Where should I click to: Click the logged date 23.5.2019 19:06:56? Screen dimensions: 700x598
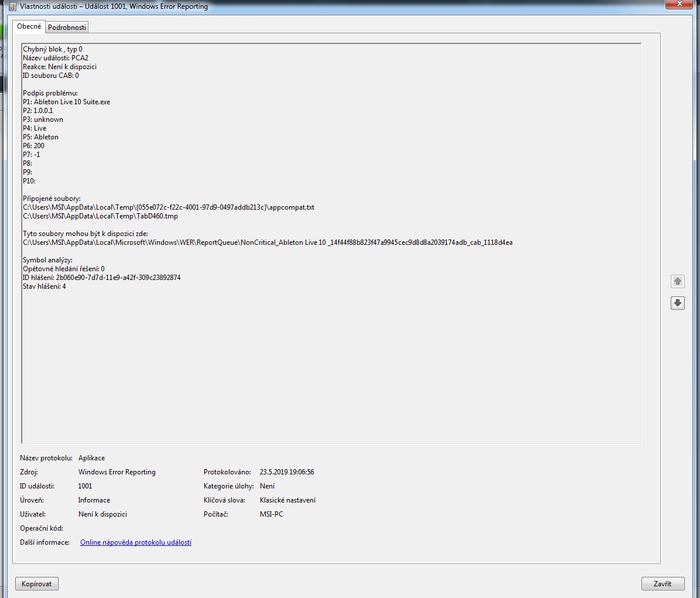287,472
